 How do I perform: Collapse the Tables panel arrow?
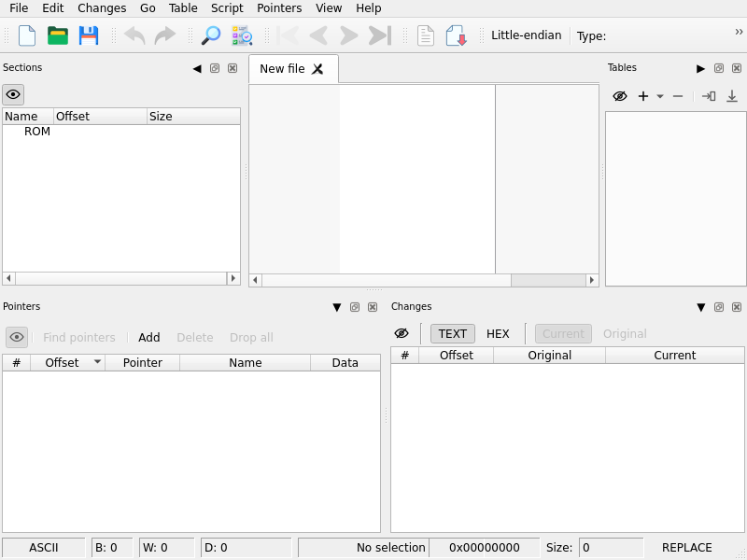point(701,68)
